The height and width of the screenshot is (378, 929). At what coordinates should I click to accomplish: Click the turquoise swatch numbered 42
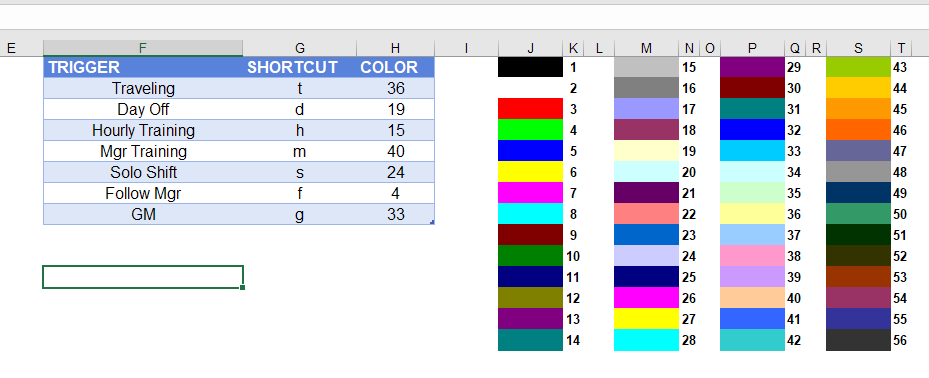tap(752, 340)
